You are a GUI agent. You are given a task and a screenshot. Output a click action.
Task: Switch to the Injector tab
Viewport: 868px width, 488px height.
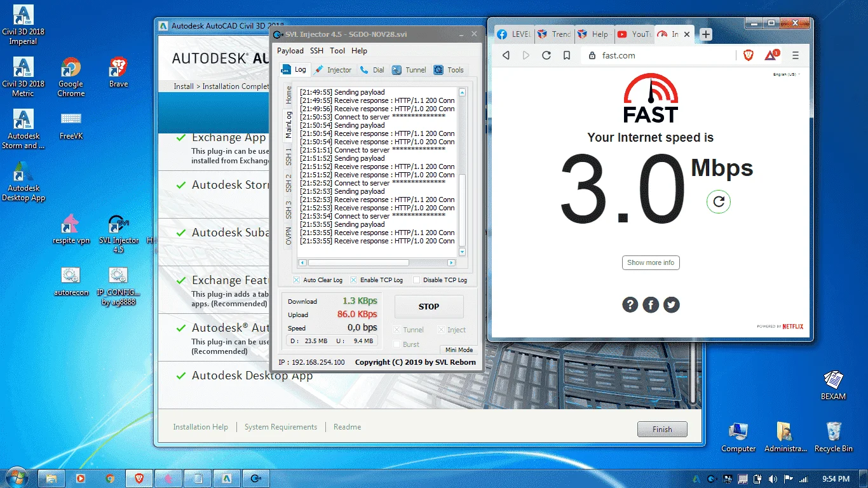332,70
